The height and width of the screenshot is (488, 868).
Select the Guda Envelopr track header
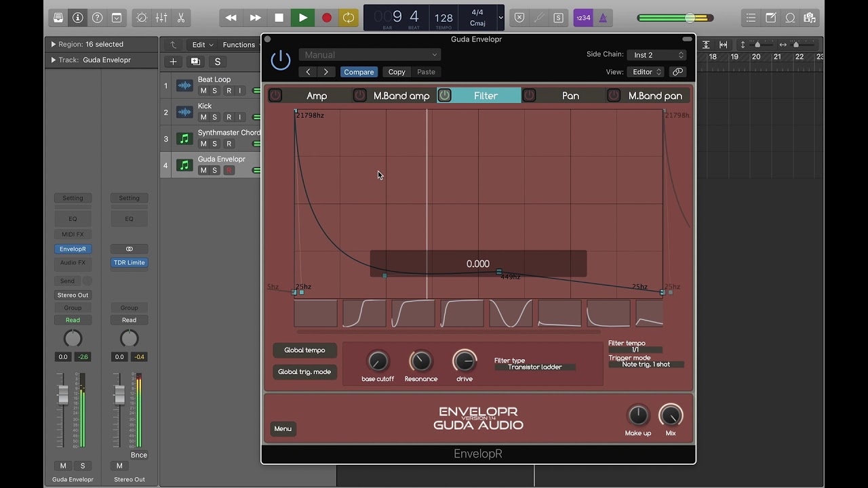click(x=211, y=165)
